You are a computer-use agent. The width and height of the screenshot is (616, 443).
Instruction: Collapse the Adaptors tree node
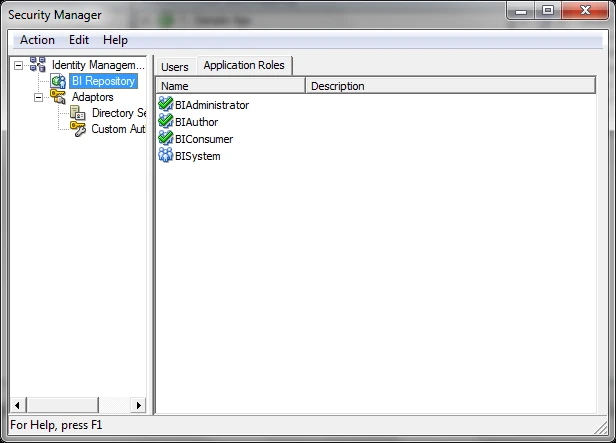pyautogui.click(x=39, y=97)
